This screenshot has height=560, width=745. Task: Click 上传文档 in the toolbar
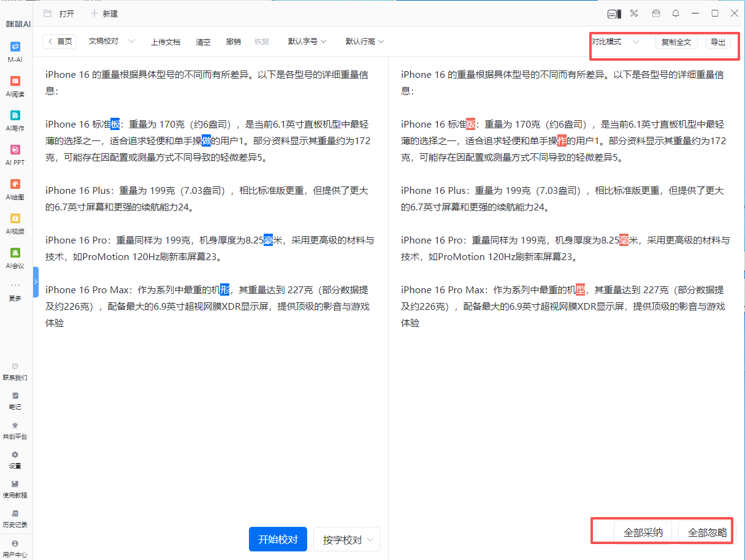click(x=166, y=42)
